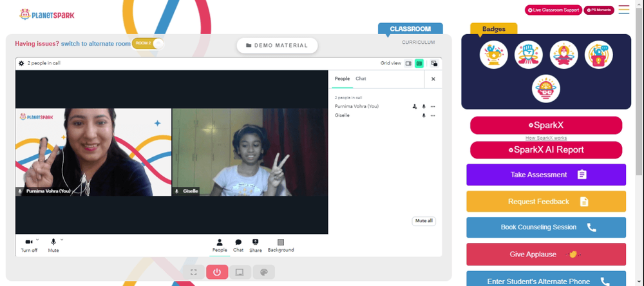
Task: Click the 'Grid view' label
Action: 391,63
